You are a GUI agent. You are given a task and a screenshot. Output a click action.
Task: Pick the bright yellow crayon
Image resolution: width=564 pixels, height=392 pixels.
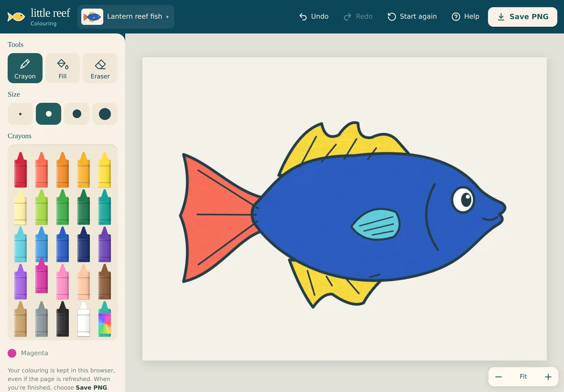105,170
